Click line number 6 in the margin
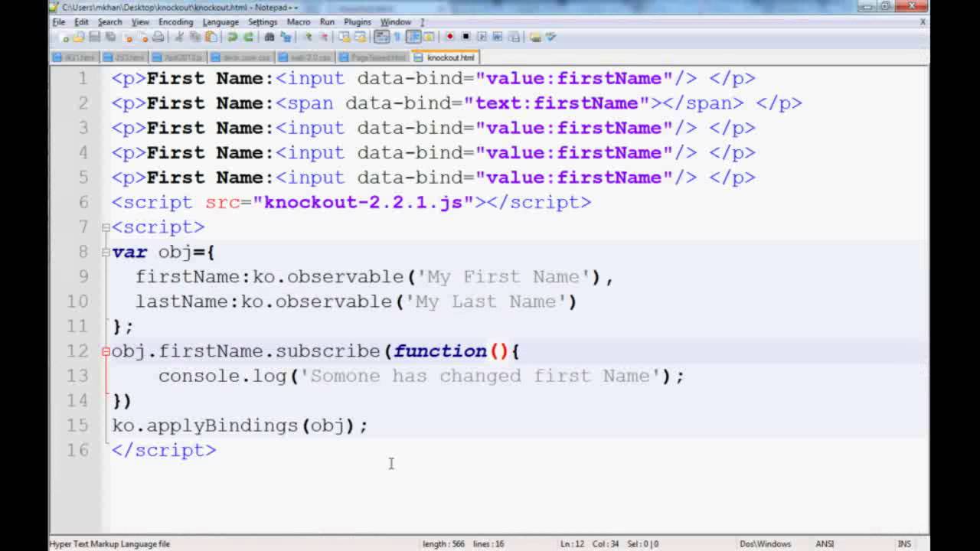The width and height of the screenshot is (980, 551). 83,202
